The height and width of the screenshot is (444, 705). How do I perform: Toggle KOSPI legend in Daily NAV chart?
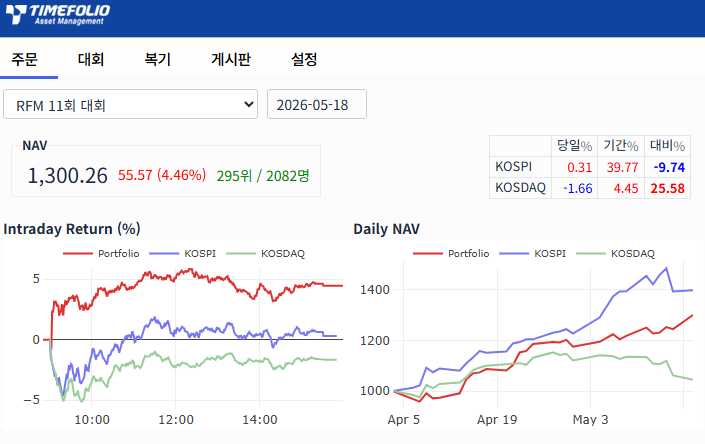click(x=533, y=253)
